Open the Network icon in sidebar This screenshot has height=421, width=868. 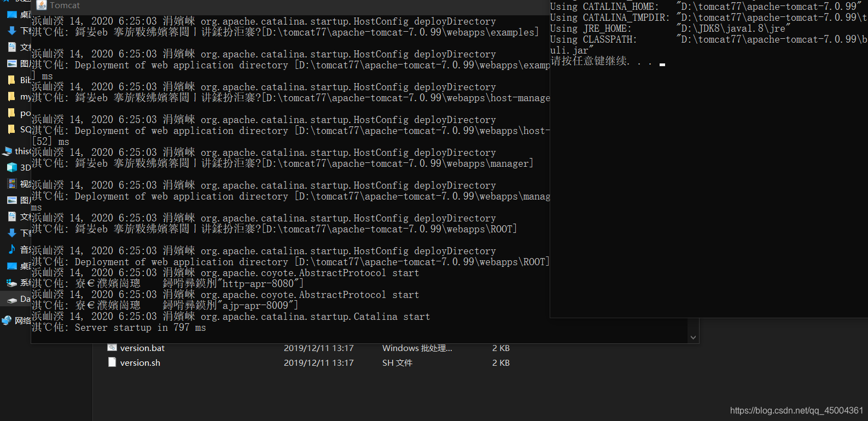coord(7,320)
